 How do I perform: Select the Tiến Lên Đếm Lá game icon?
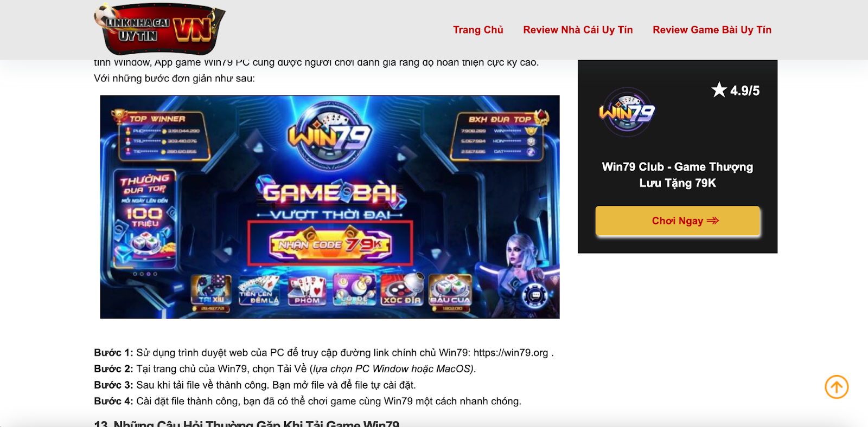pyautogui.click(x=259, y=290)
